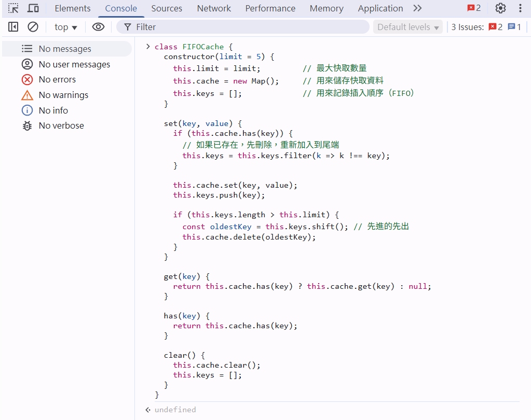Switch to the Performance tab
This screenshot has width=531, height=420.
click(270, 8)
